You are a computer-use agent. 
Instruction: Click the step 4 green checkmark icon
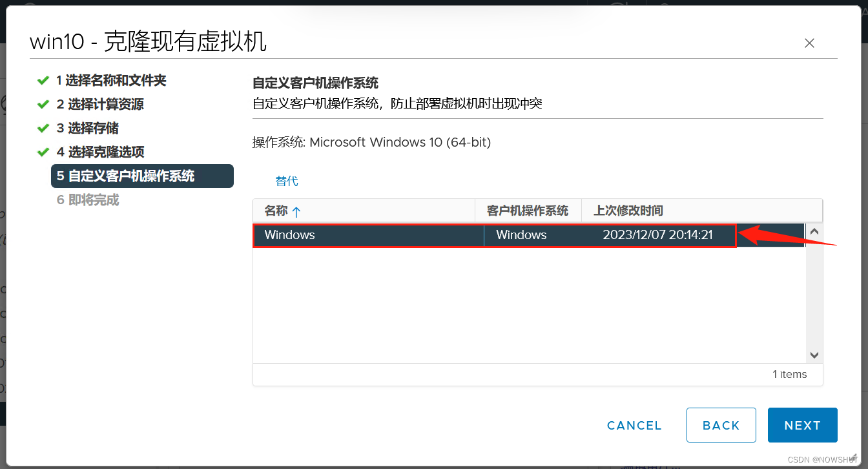click(x=43, y=152)
